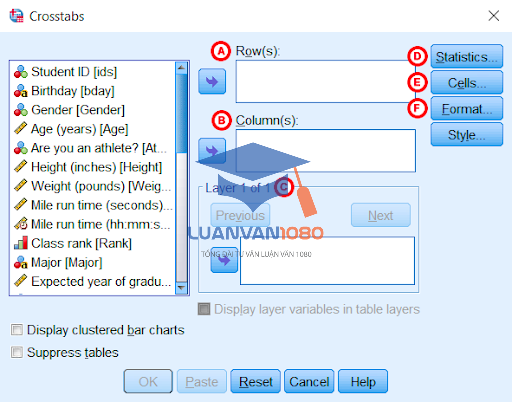This screenshot has height=402, width=512.
Task: Click Cancel to dismiss Crosstabs
Action: (x=309, y=381)
